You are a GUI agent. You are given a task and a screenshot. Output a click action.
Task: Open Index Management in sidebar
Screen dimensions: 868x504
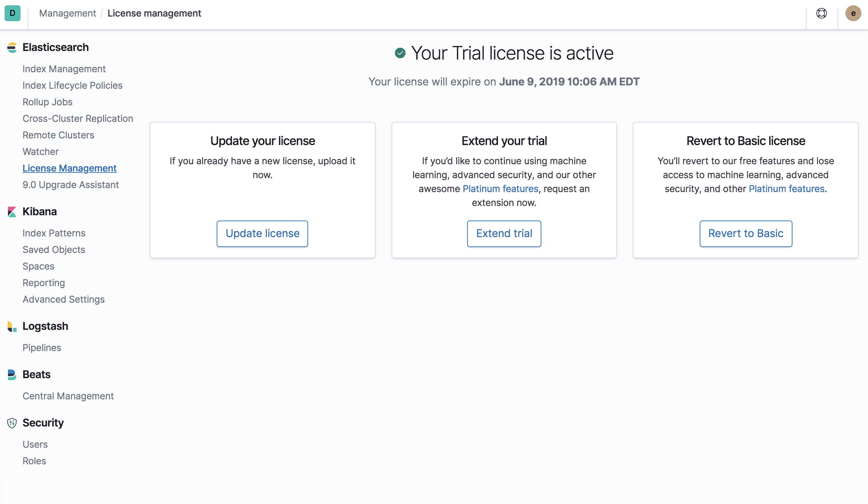tap(64, 69)
